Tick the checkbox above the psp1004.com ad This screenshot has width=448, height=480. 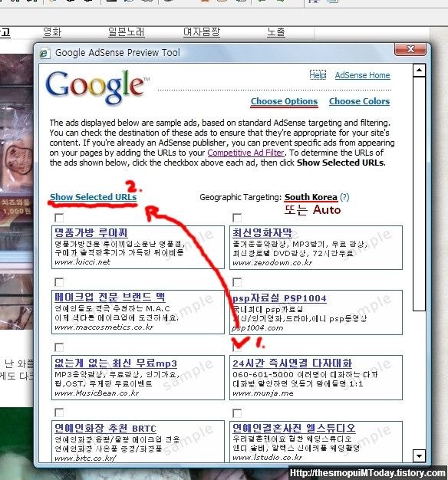[237, 282]
